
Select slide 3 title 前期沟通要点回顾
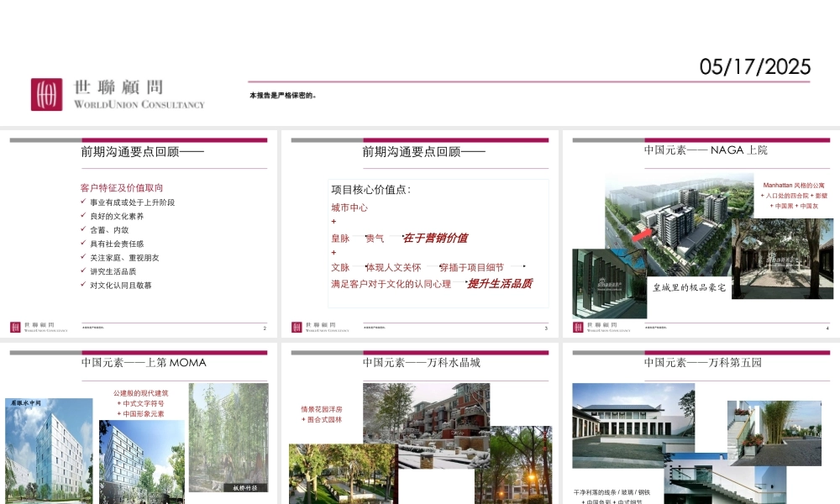423,152
